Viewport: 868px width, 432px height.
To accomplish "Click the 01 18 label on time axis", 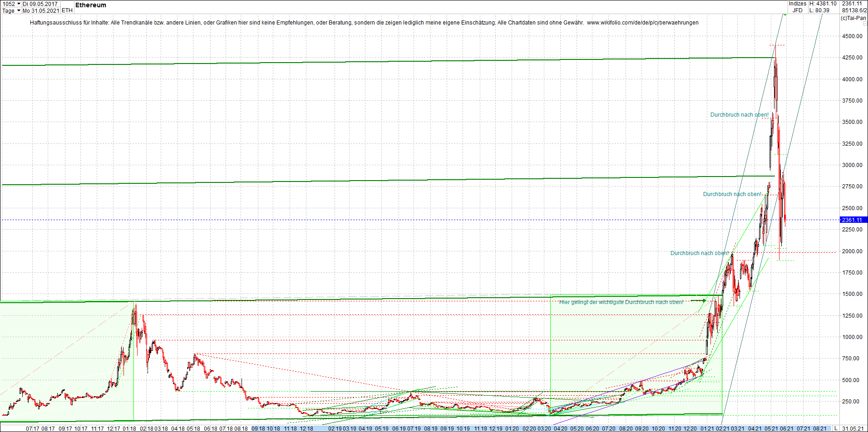I will [x=129, y=428].
